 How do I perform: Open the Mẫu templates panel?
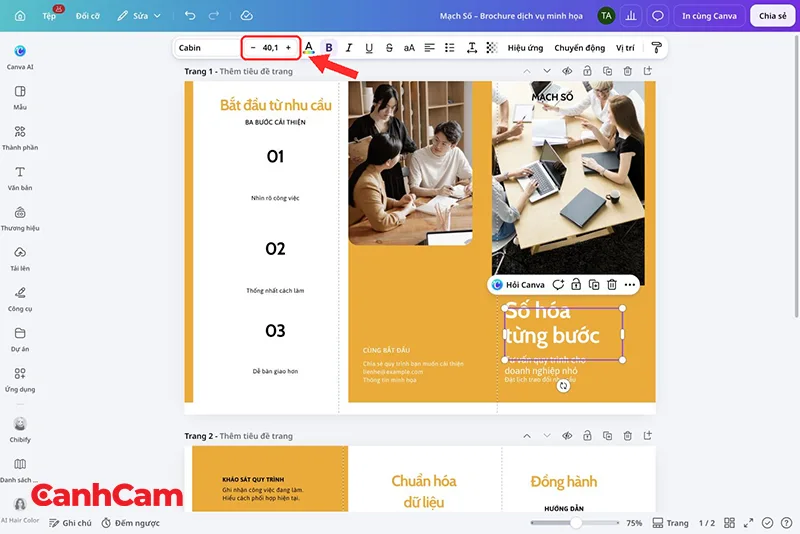pyautogui.click(x=20, y=97)
